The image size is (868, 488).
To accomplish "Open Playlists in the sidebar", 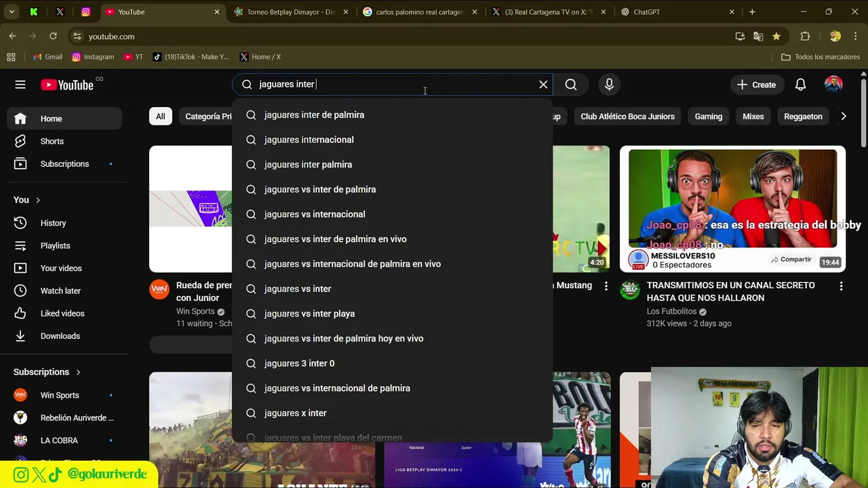I will (65, 245).
